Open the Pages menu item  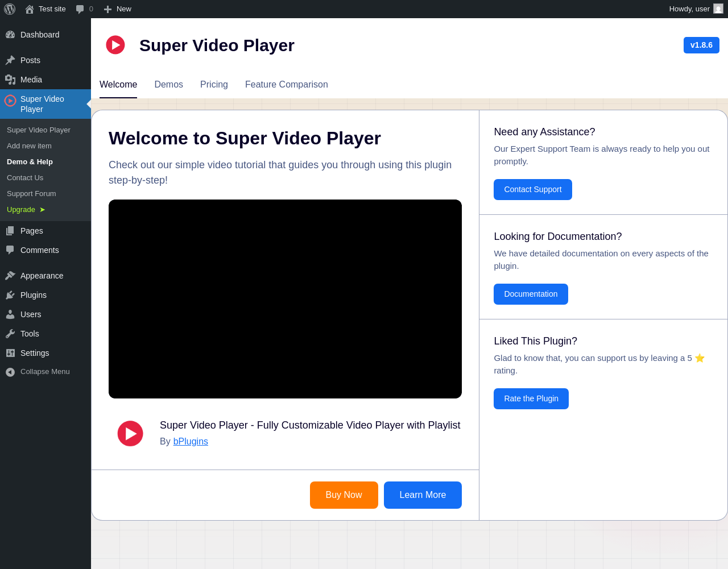click(x=32, y=231)
